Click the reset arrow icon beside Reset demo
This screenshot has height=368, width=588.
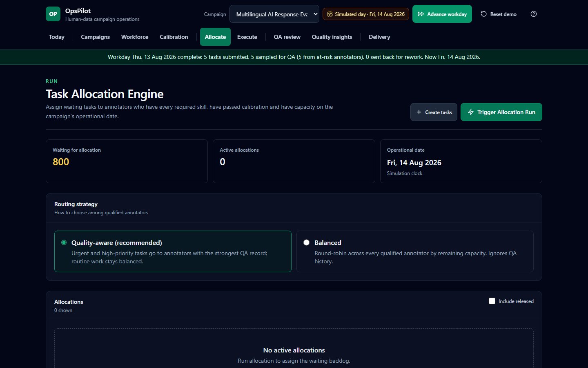(x=484, y=14)
